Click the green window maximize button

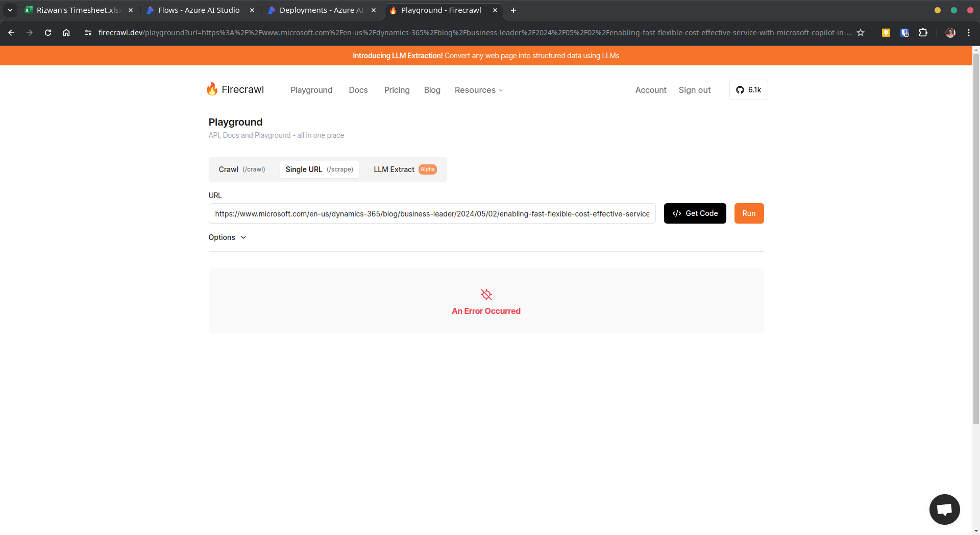point(954,10)
